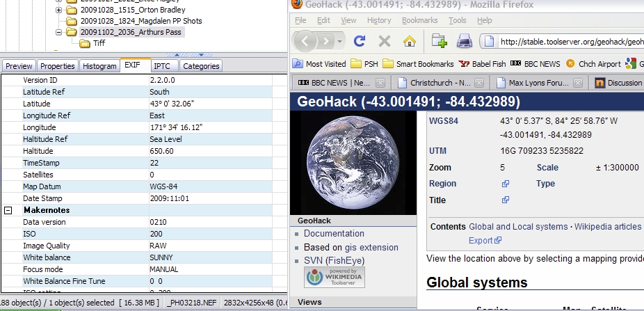
Task: Open Firefox Edit menu
Action: click(x=323, y=20)
